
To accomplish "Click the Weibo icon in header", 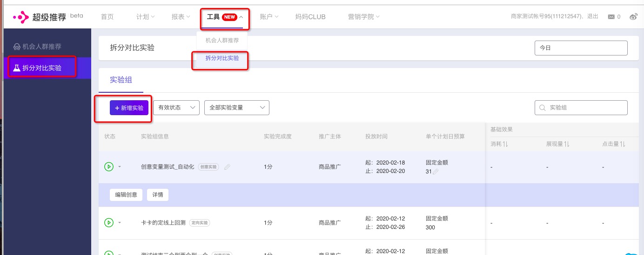I will click(x=633, y=17).
